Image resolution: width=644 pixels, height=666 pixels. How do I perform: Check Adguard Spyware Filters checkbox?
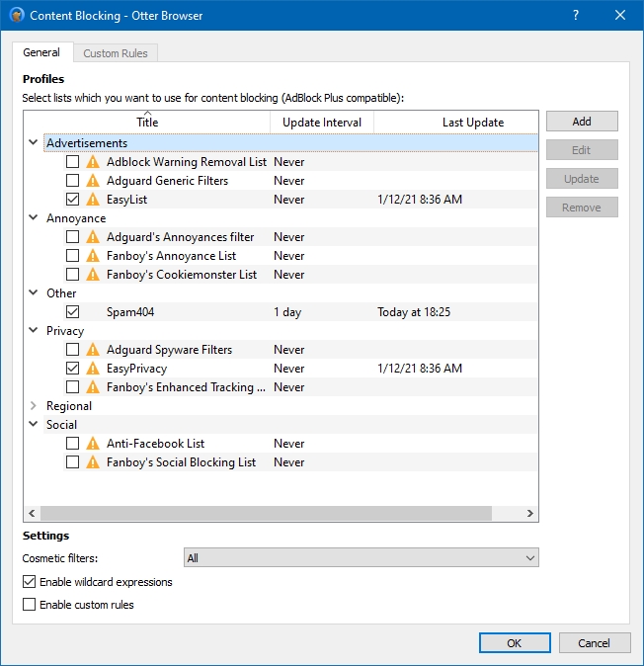point(72,350)
